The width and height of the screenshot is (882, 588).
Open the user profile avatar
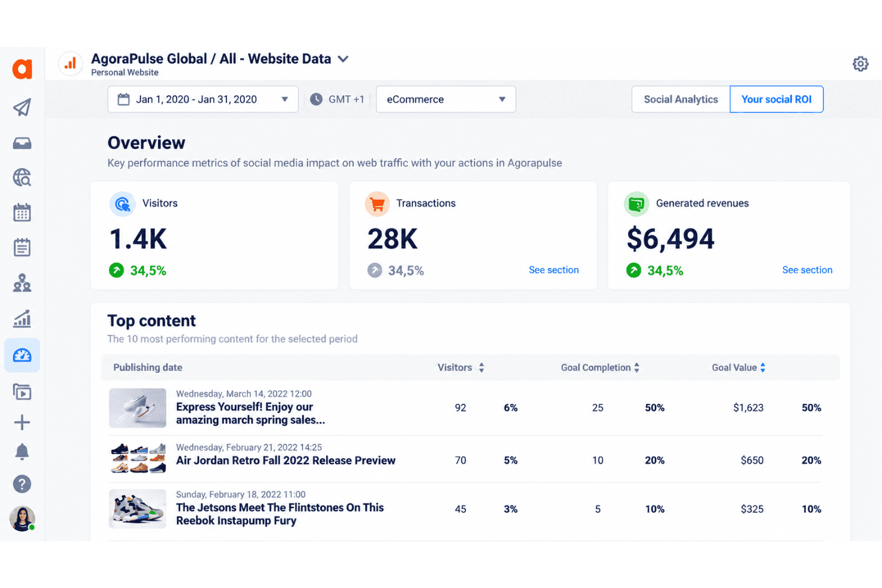pyautogui.click(x=23, y=518)
